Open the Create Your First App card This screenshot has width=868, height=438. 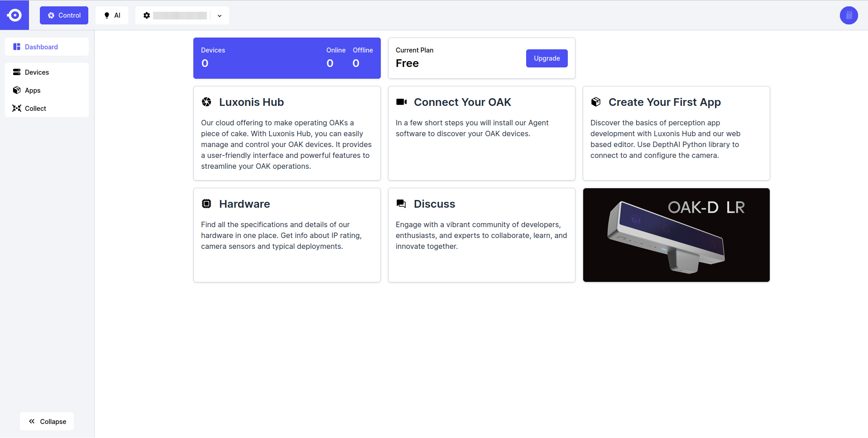point(676,133)
